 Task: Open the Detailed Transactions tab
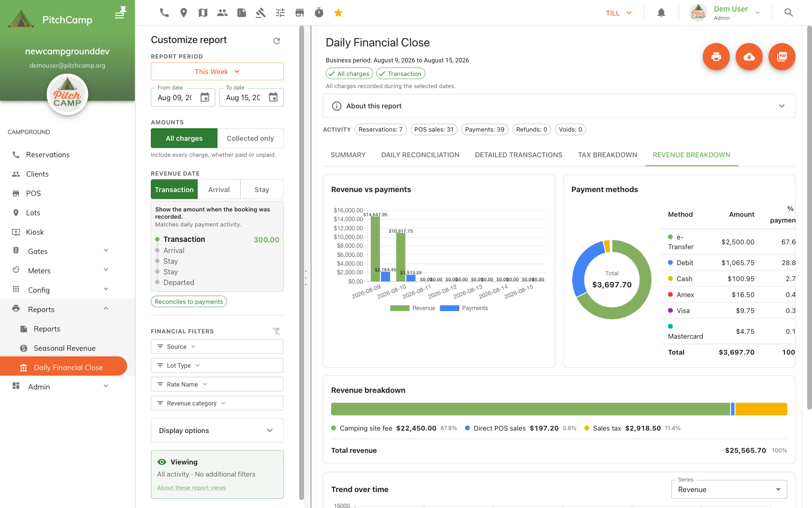tap(519, 155)
